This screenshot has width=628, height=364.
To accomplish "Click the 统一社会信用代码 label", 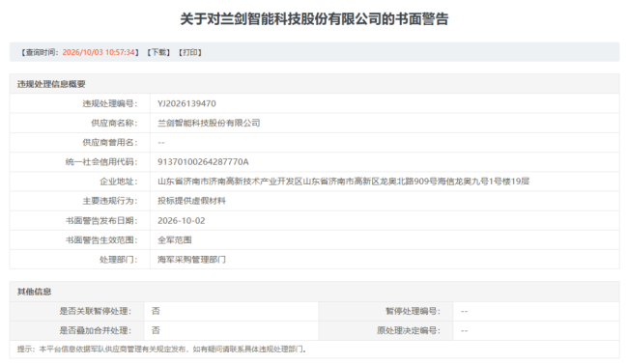I will 101,162.
